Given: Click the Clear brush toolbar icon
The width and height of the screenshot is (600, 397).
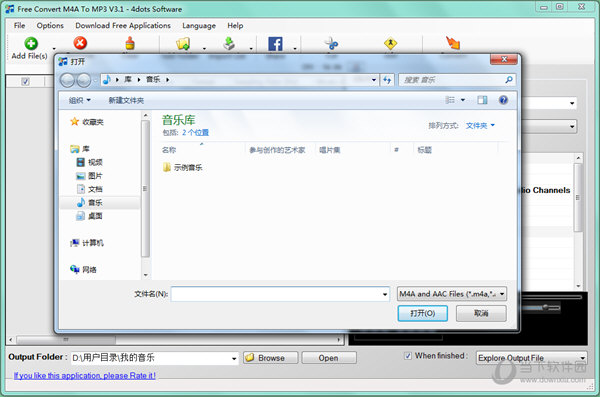Looking at the screenshot, I should pyautogui.click(x=130, y=43).
